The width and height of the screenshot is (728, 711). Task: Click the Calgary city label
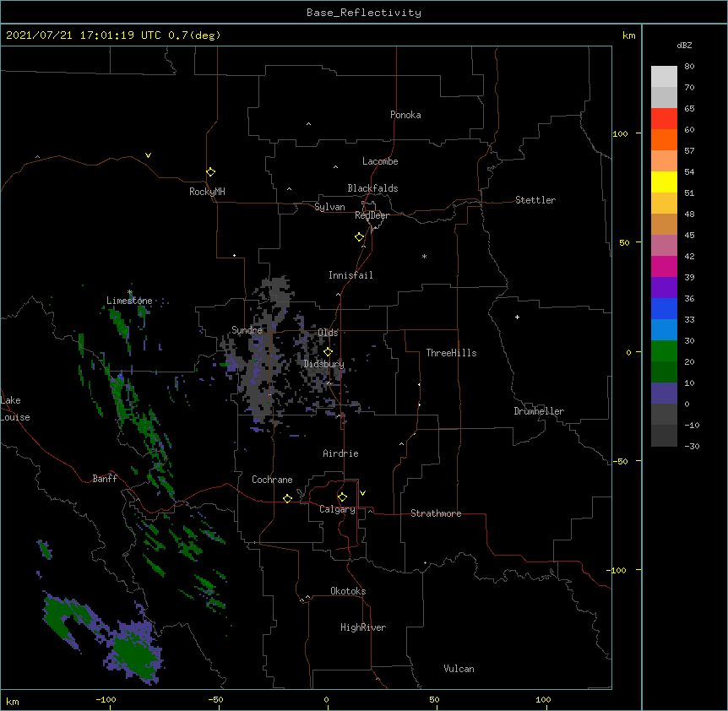338,509
